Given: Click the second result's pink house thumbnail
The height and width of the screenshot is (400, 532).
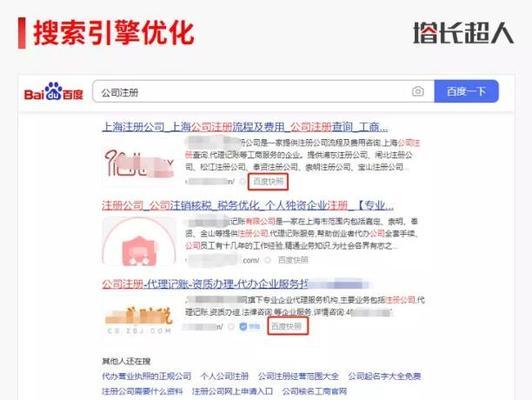Looking at the screenshot, I should (x=139, y=242).
